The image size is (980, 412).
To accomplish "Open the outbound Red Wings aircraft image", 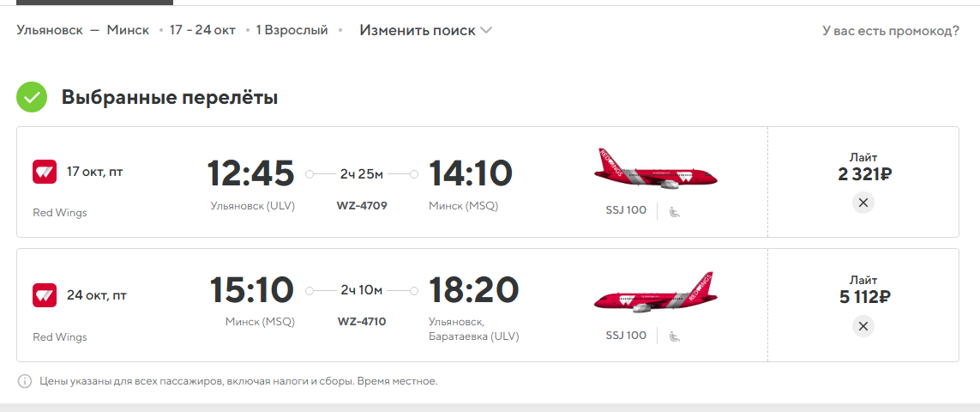I will coord(655,169).
